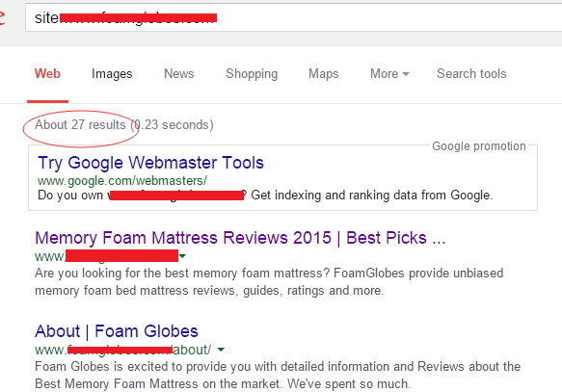The width and height of the screenshot is (562, 392).
Task: Open Search tools options
Action: [x=471, y=74]
